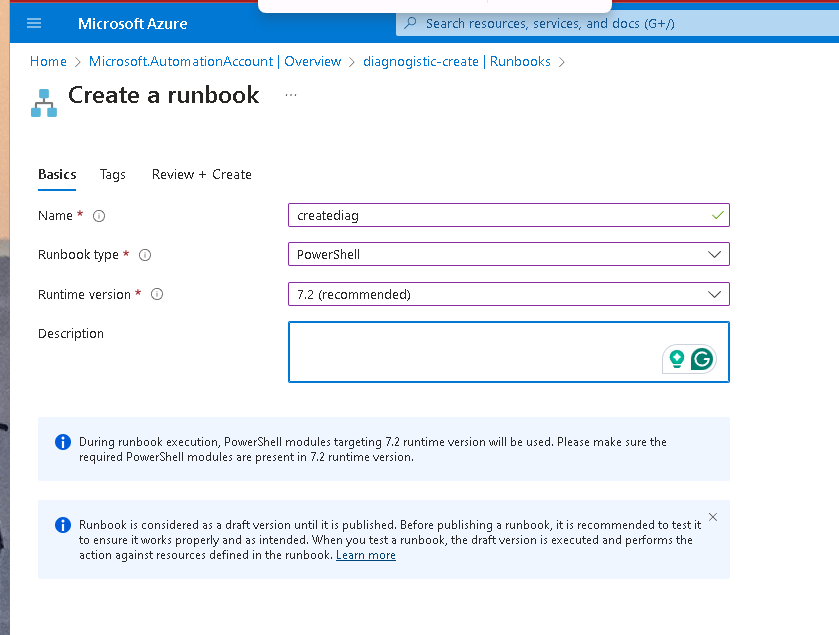The height and width of the screenshot is (635, 839).
Task: Show info tooltip for Name field
Action: [x=99, y=216]
